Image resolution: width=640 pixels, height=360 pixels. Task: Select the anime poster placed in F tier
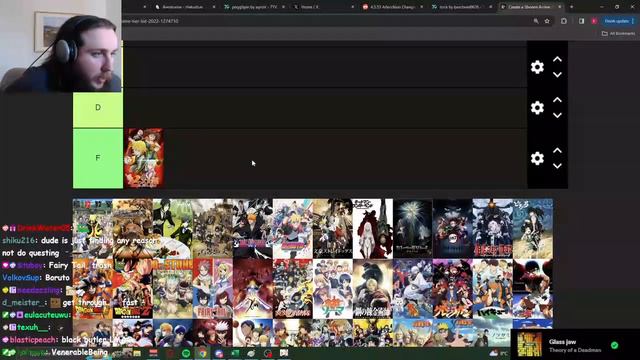(x=144, y=158)
